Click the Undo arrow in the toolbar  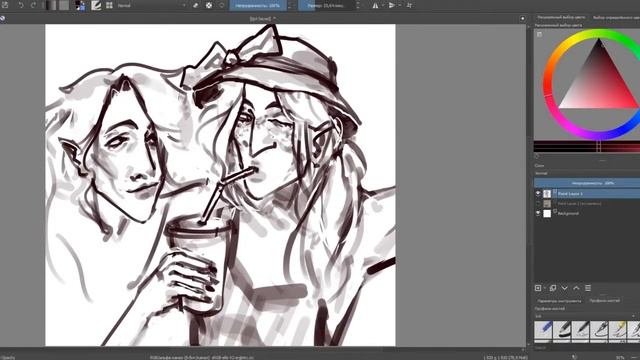coord(20,5)
